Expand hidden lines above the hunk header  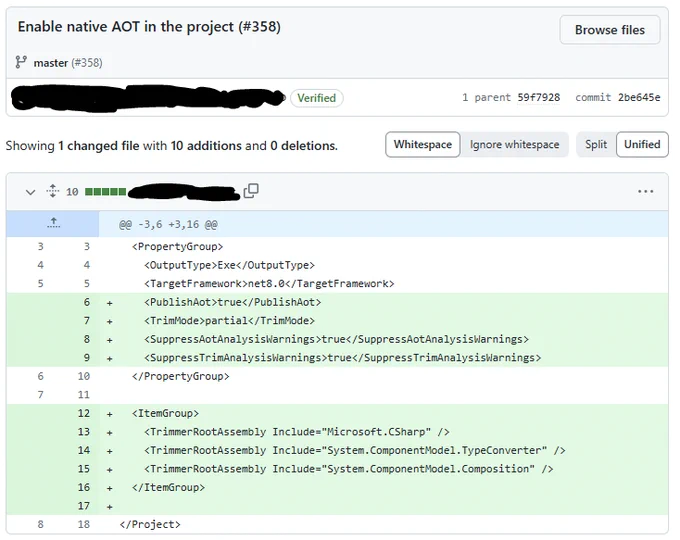[x=53, y=223]
